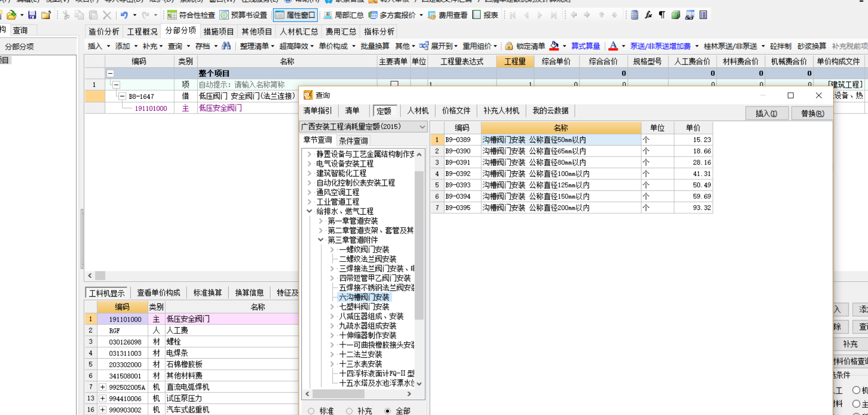Click the 替换(R) button in query dialog
Image resolution: width=868 pixels, height=415 pixels.
click(812, 114)
